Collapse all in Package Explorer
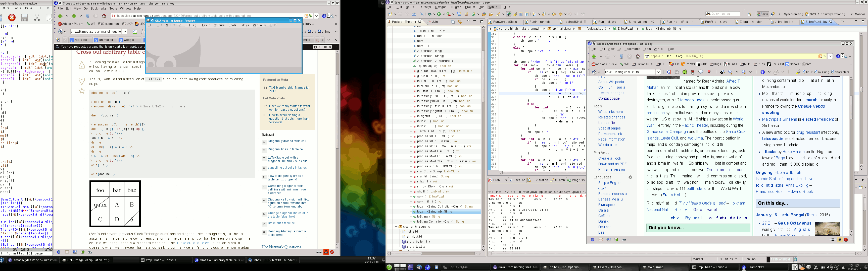868x271 pixels. [x=453, y=22]
